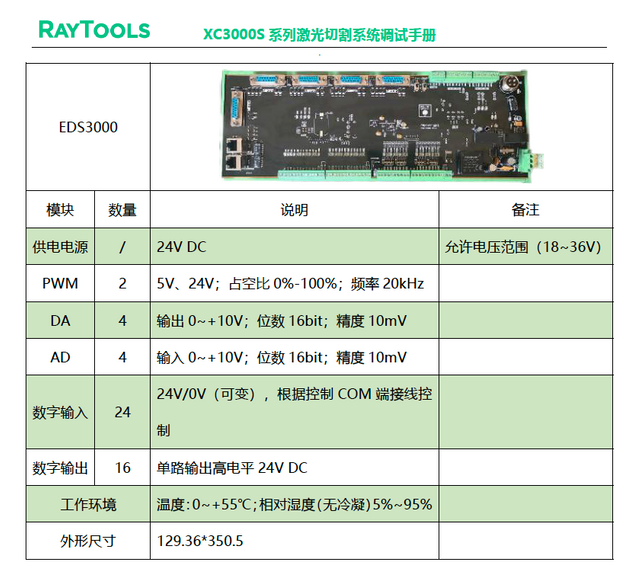Click the '备注' column header
The image size is (640, 584).
tap(525, 210)
